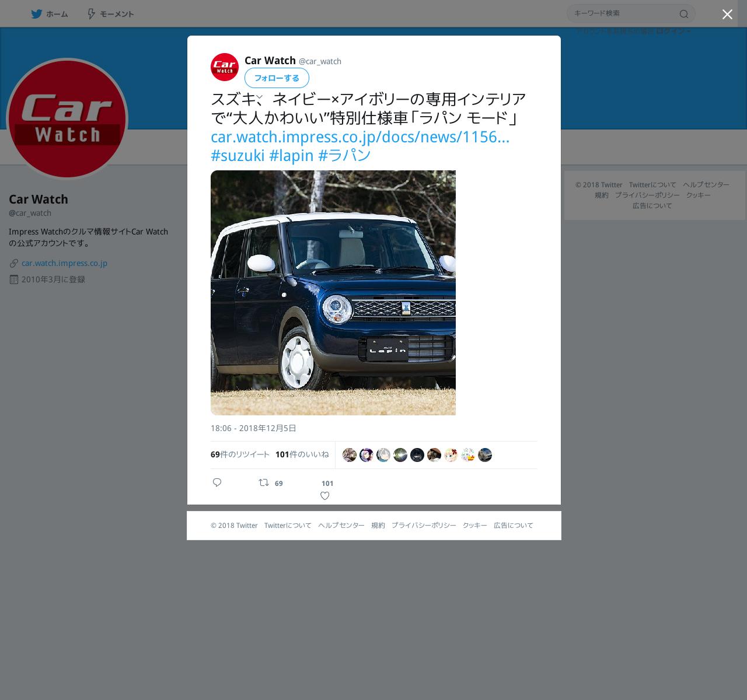Click the search magnifier icon
747x700 pixels.
coord(684,14)
